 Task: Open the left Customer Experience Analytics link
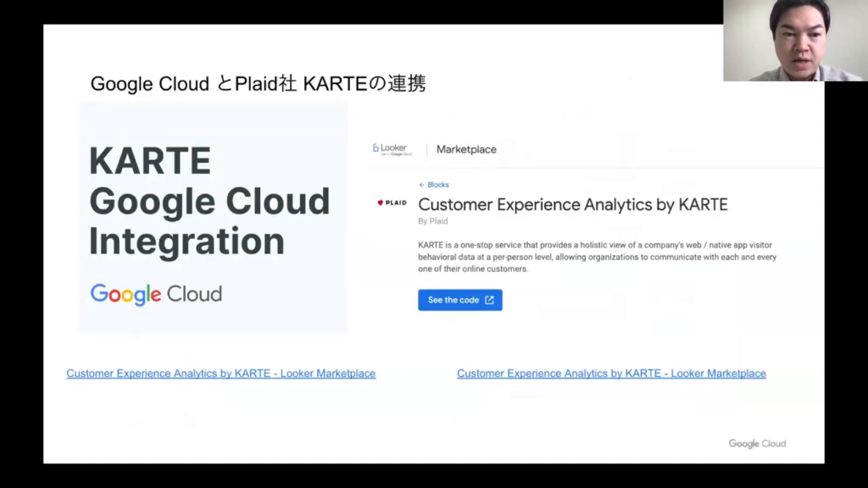[220, 374]
